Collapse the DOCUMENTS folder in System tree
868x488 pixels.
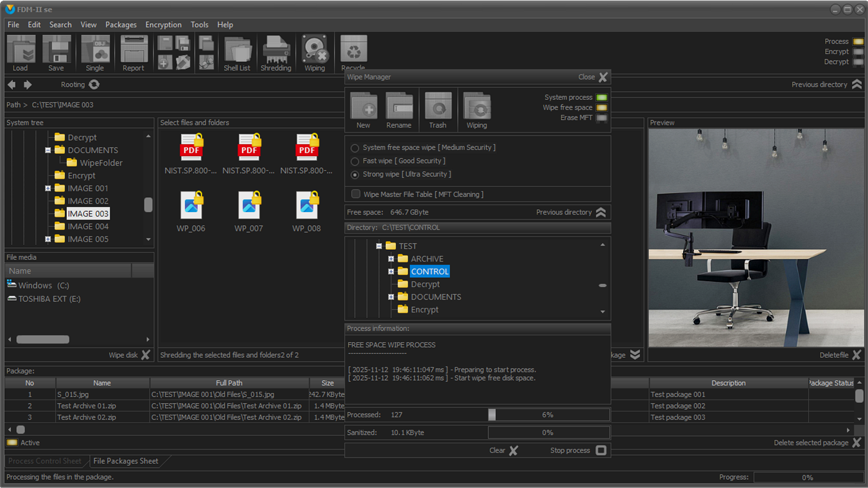point(48,150)
